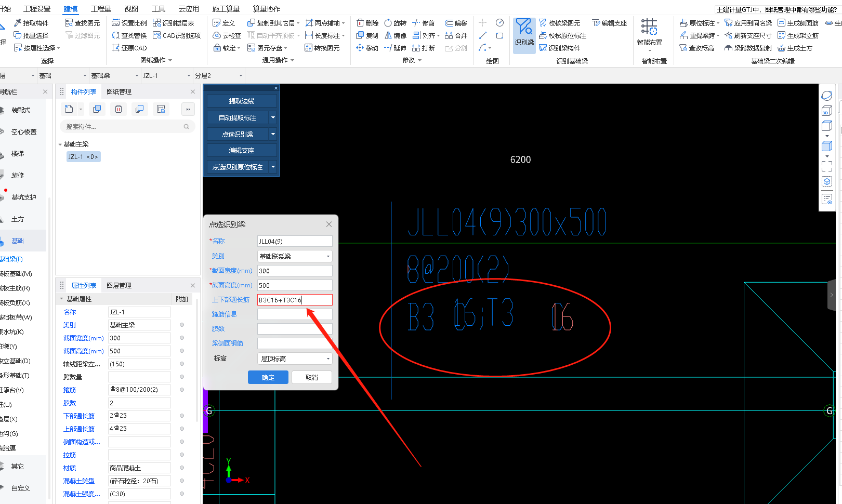Expand the 点选识别原位标注 dropdown arrow
The height and width of the screenshot is (504, 842).
tap(273, 167)
